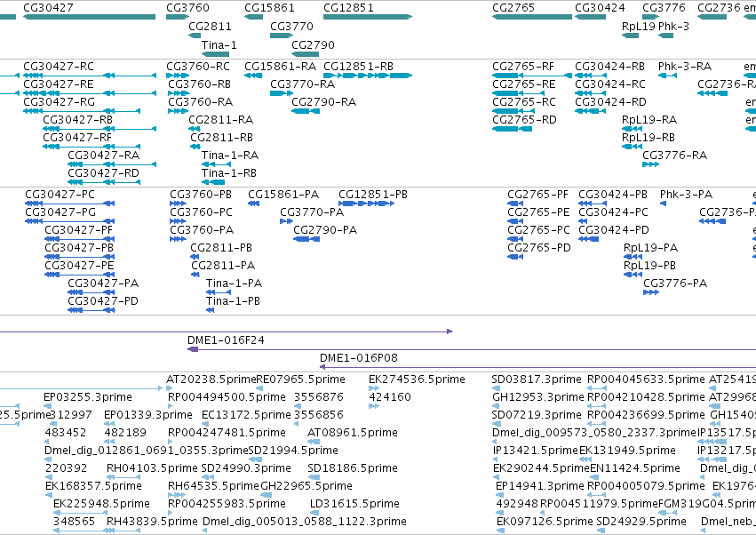Click the CG30424 gene label
The height and width of the screenshot is (535, 756).
(x=600, y=8)
